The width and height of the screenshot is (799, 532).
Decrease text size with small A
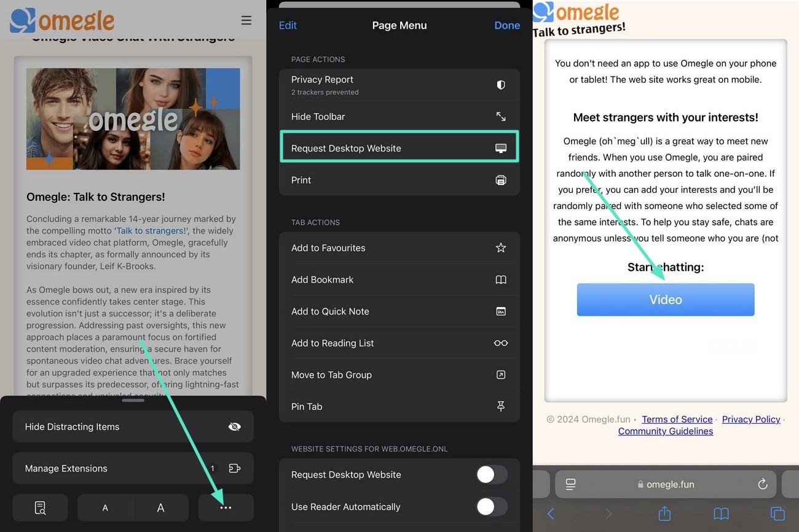coord(105,508)
